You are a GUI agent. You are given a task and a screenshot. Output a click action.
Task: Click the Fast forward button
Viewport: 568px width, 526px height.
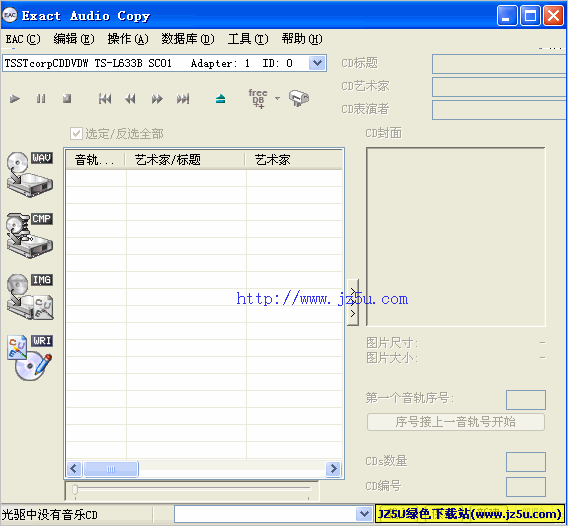click(x=157, y=99)
